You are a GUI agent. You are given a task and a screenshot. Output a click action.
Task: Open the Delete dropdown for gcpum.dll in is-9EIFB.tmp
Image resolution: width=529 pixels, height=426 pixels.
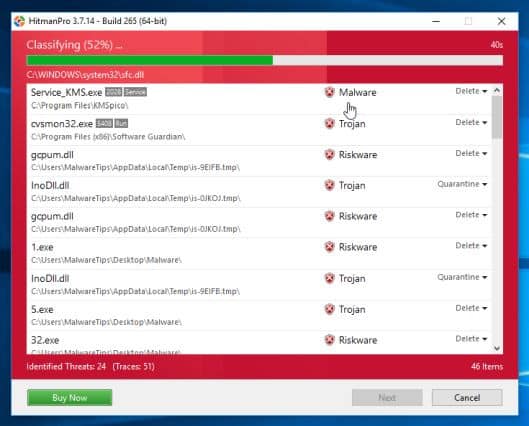pos(471,153)
